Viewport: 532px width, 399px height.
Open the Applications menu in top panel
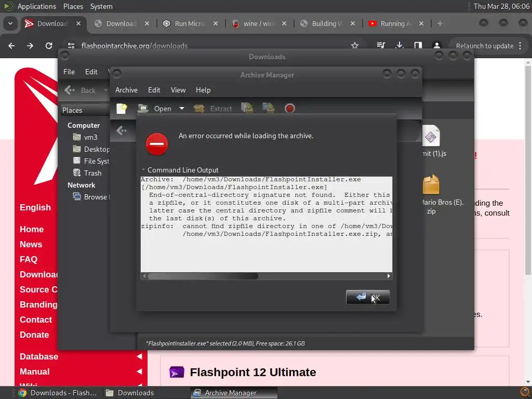pos(37,6)
